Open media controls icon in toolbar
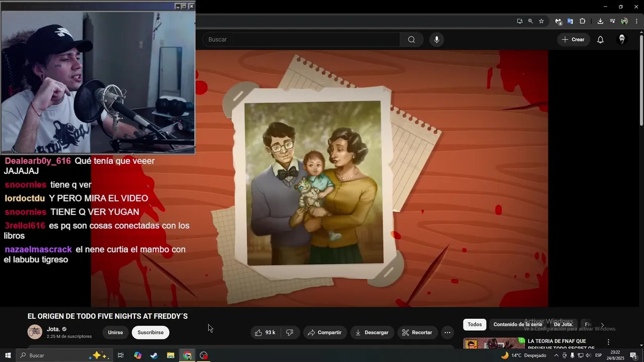The height and width of the screenshot is (362, 644). 612,21
